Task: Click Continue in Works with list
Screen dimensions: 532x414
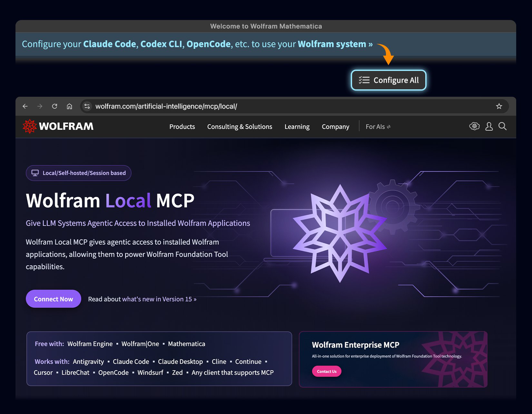Action: point(248,362)
